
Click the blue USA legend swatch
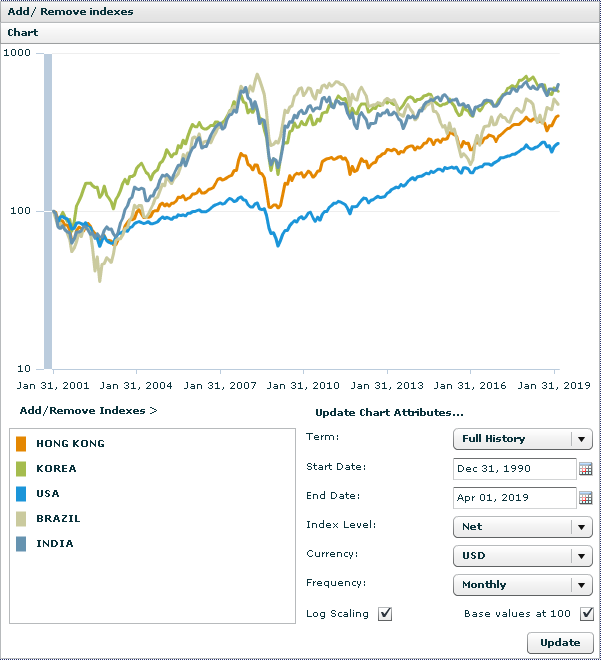point(22,493)
